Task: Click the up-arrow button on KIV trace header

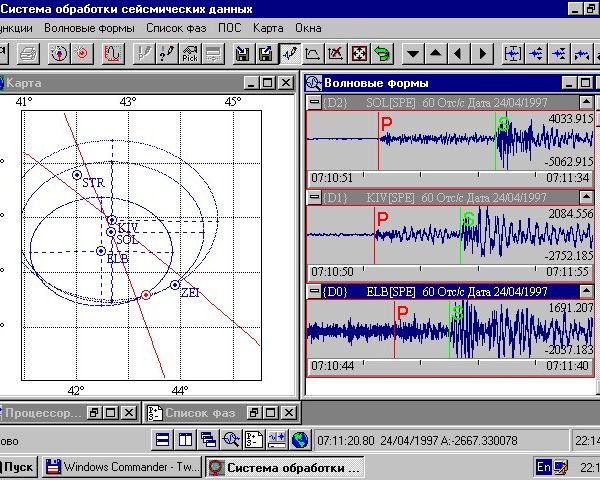Action: click(x=586, y=198)
